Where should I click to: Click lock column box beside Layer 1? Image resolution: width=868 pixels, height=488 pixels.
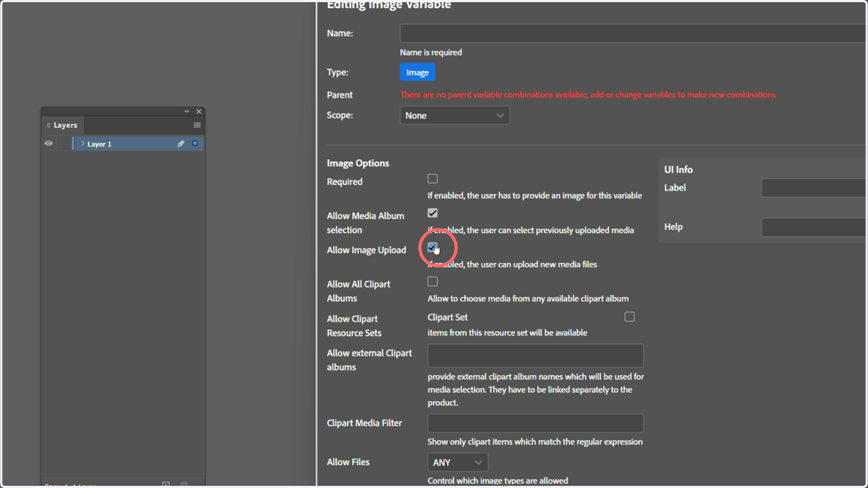tap(64, 144)
